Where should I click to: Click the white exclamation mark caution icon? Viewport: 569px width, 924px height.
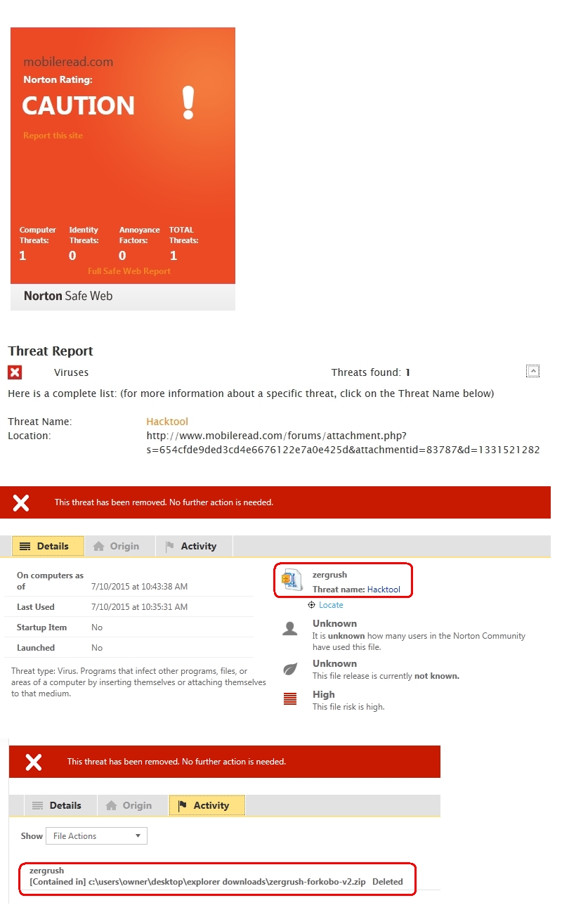click(188, 103)
